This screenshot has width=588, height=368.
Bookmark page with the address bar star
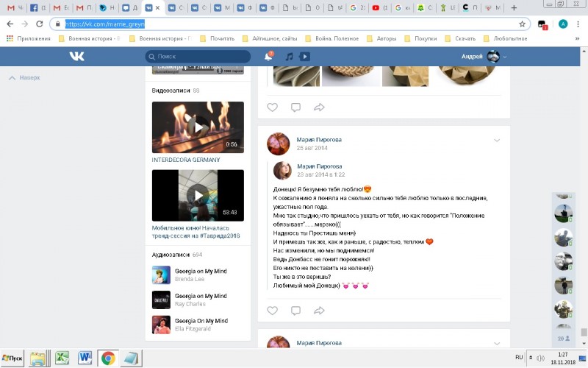(x=523, y=24)
